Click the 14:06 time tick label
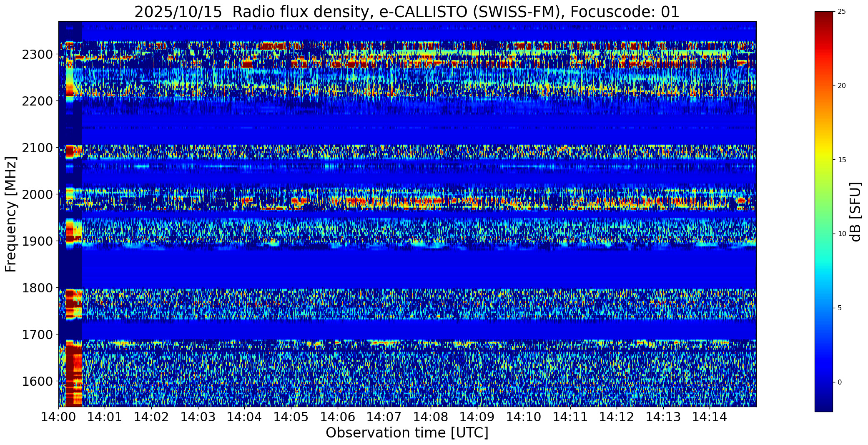The height and width of the screenshot is (445, 868). [338, 417]
